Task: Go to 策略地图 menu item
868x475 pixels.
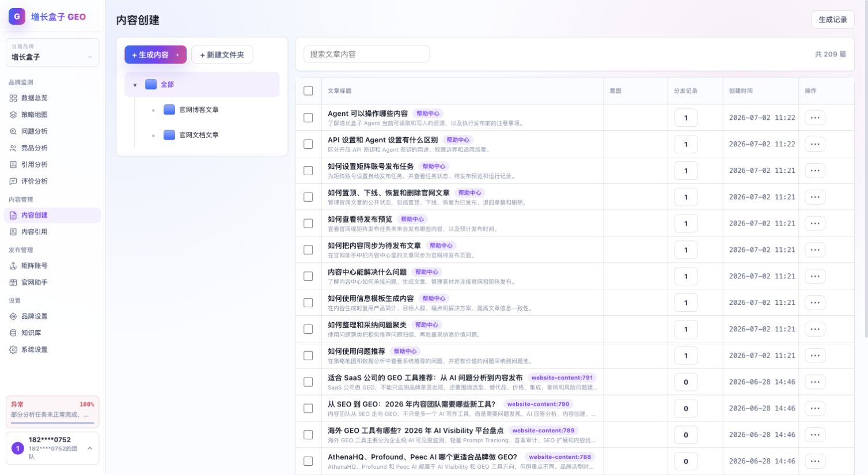Action: click(52, 115)
